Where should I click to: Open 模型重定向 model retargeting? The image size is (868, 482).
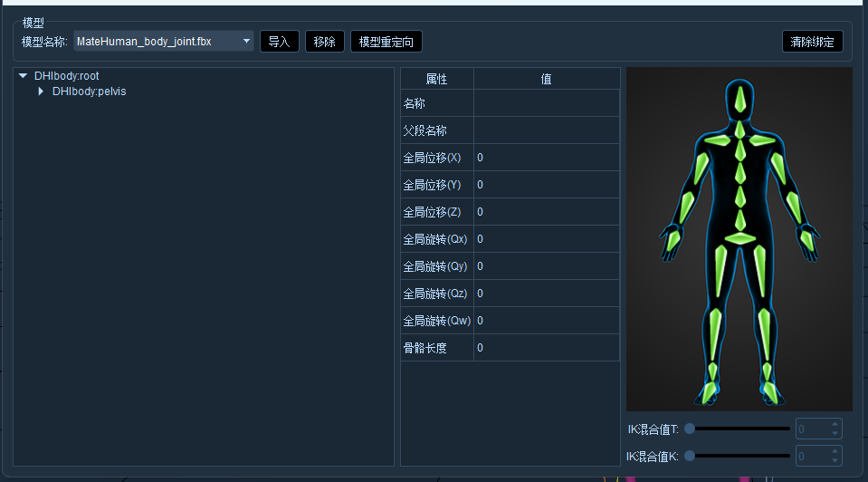coord(386,42)
